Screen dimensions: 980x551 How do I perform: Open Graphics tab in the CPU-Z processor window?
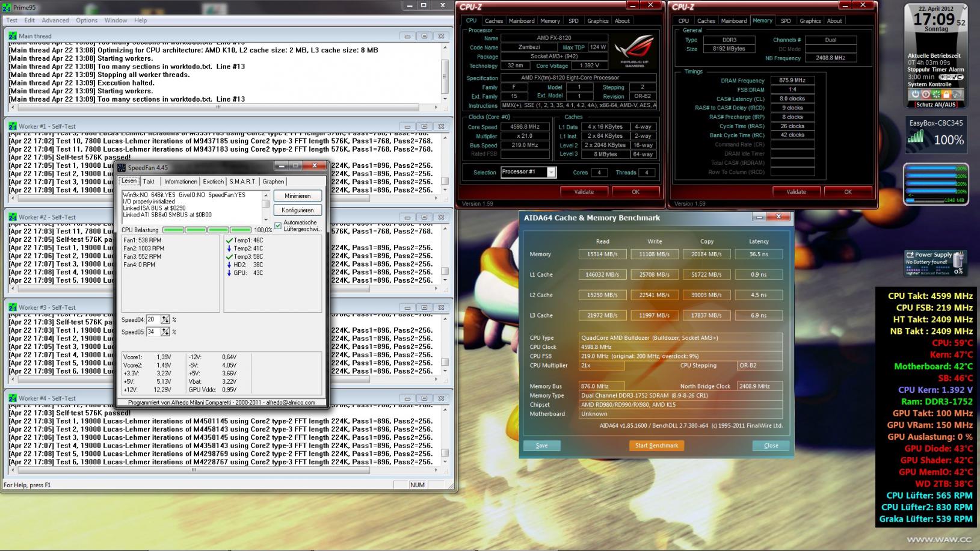[x=598, y=21]
